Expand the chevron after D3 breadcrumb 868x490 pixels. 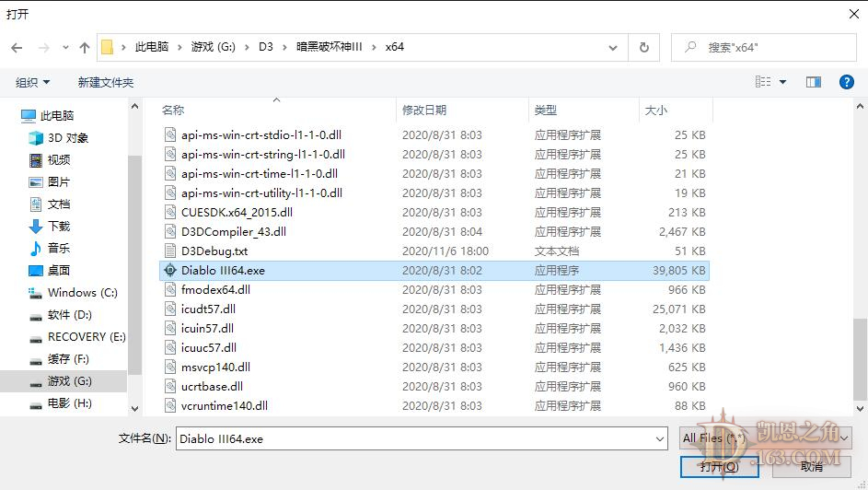tap(284, 48)
